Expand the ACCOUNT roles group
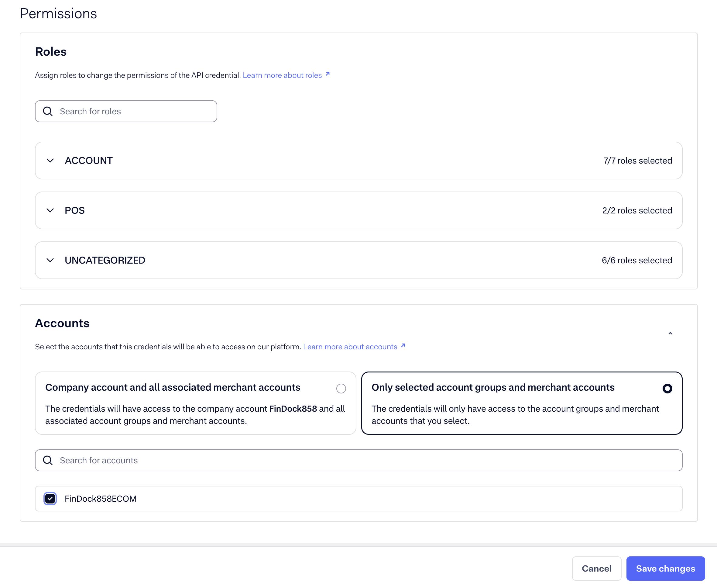 [50, 161]
